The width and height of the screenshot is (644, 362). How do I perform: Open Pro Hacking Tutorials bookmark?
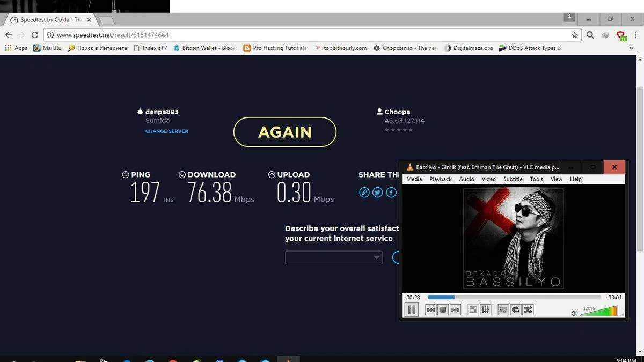point(275,48)
